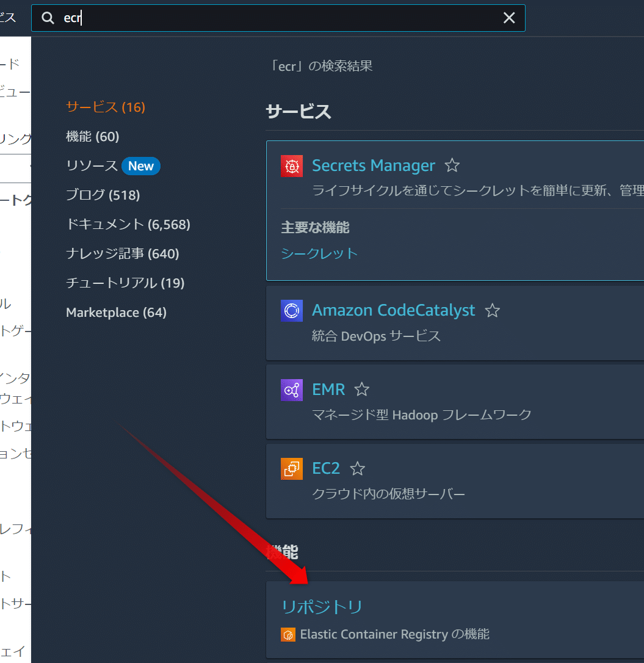The image size is (644, 663).
Task: Click the Elastic Container Registry icon
Action: click(288, 635)
